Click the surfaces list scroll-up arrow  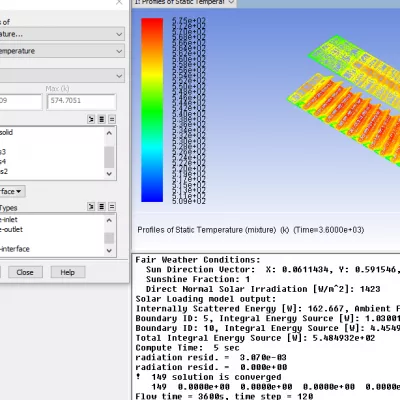tap(109, 133)
